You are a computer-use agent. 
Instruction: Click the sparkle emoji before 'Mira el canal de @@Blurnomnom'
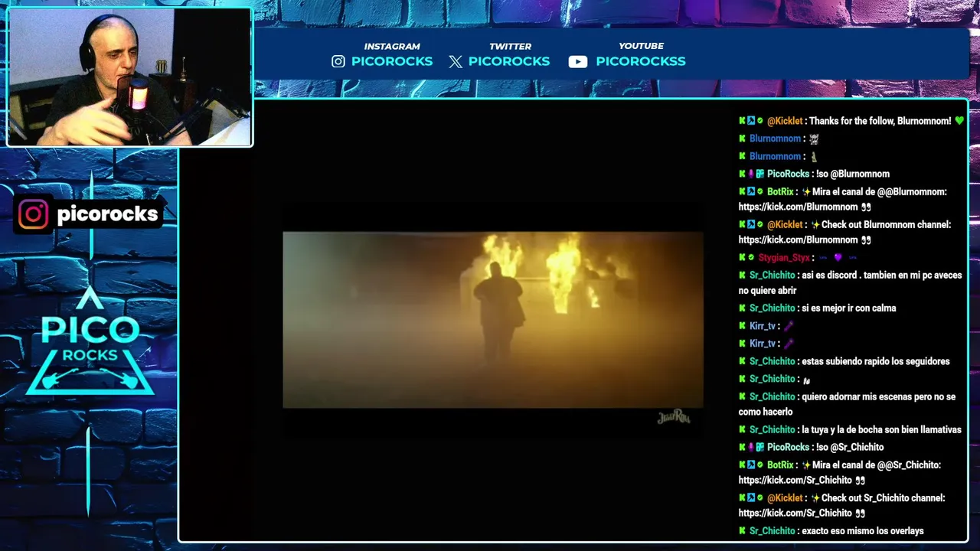pos(805,192)
